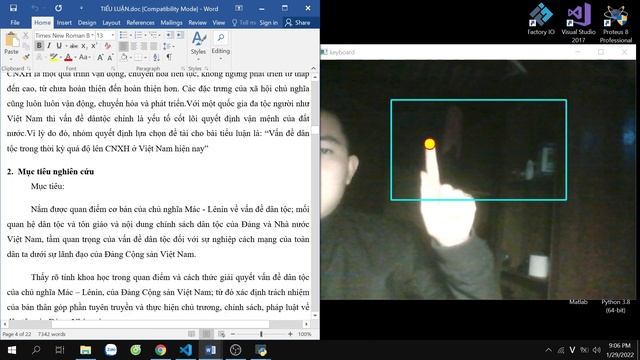640x360 pixels.
Task: Switch to the References ribbon tab
Action: point(140,22)
